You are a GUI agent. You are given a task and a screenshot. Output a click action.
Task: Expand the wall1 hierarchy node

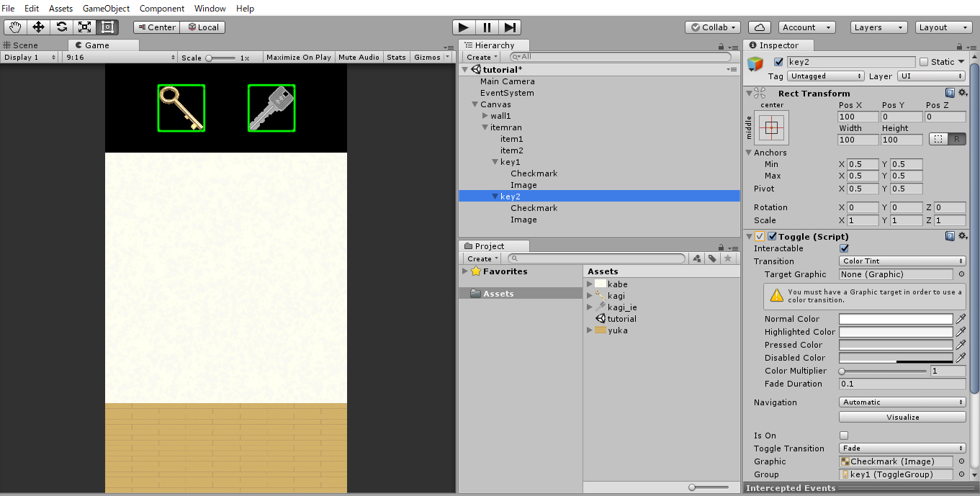[x=485, y=116]
